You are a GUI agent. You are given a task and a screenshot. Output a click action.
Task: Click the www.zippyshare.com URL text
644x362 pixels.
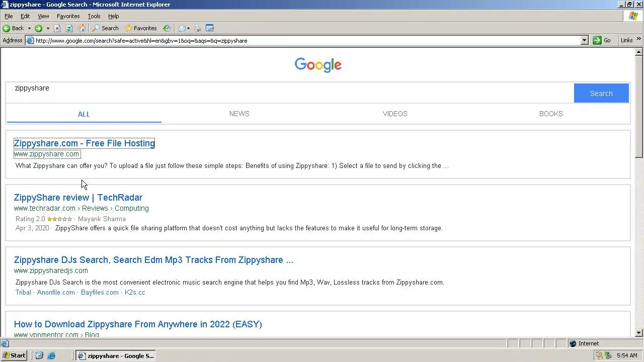[x=47, y=154]
